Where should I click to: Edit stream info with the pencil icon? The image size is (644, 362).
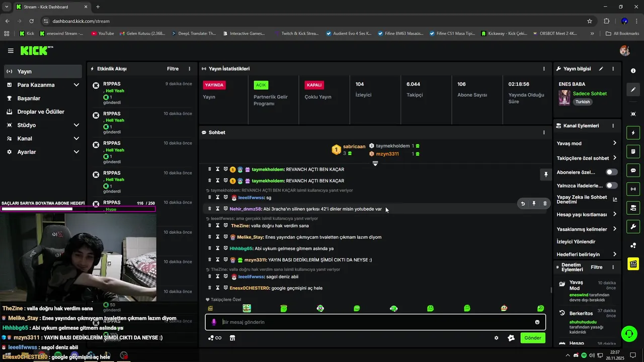(x=601, y=69)
